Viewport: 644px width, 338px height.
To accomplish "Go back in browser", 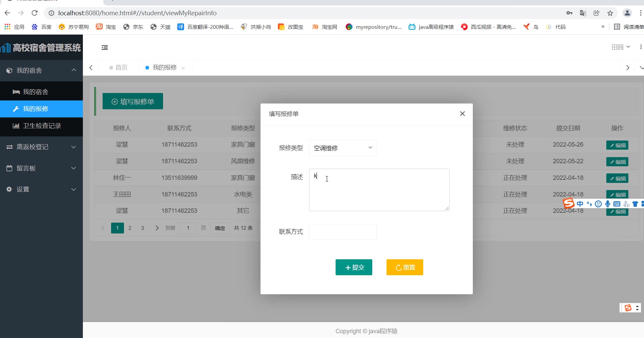I will tap(7, 13).
